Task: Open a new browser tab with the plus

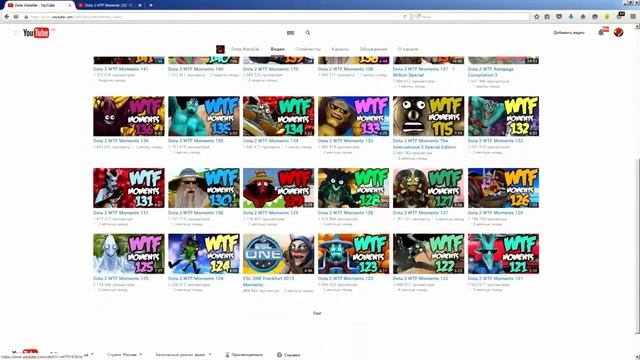Action: (151, 5)
